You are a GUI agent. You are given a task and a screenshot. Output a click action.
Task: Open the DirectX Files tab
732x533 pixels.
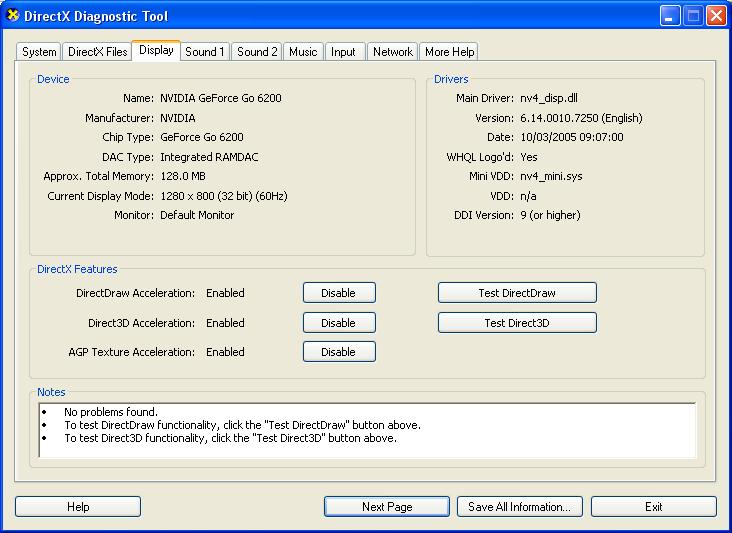pyautogui.click(x=98, y=52)
